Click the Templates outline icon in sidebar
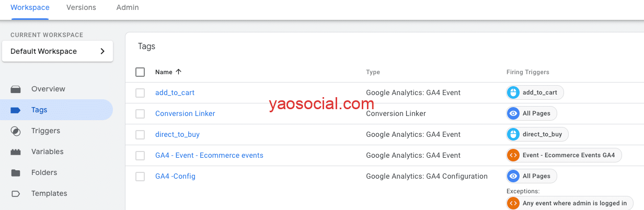The width and height of the screenshot is (644, 210). [x=16, y=194]
